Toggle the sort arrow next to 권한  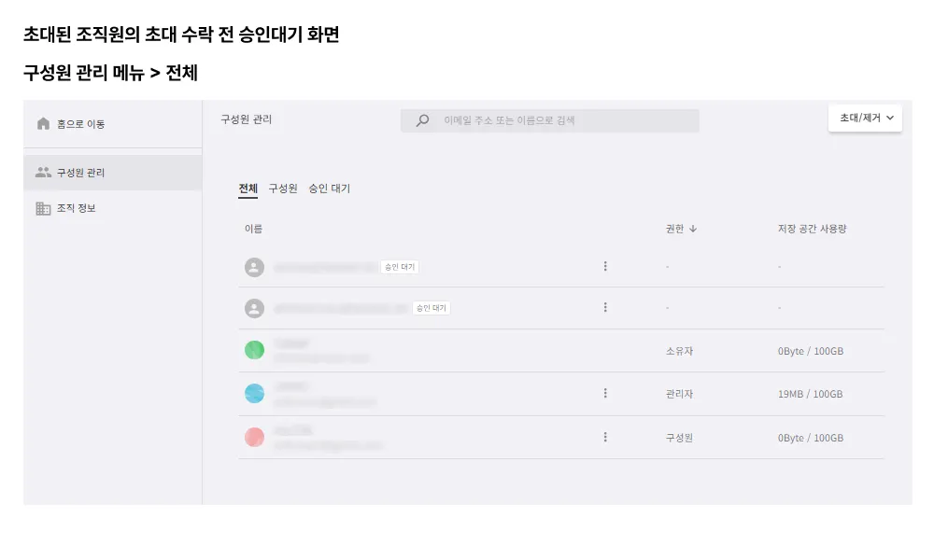tap(693, 229)
